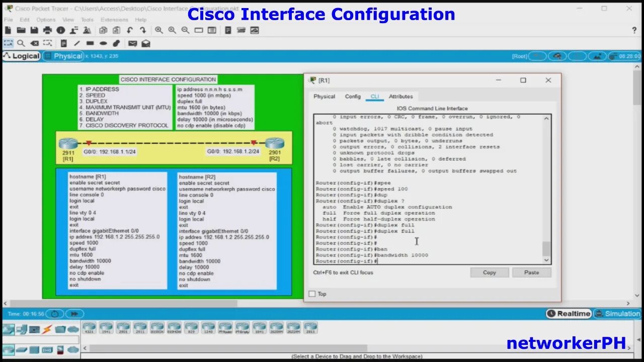Click the R1 2911 router on canvas
This screenshot has height=362, width=644.
pyautogui.click(x=68, y=144)
